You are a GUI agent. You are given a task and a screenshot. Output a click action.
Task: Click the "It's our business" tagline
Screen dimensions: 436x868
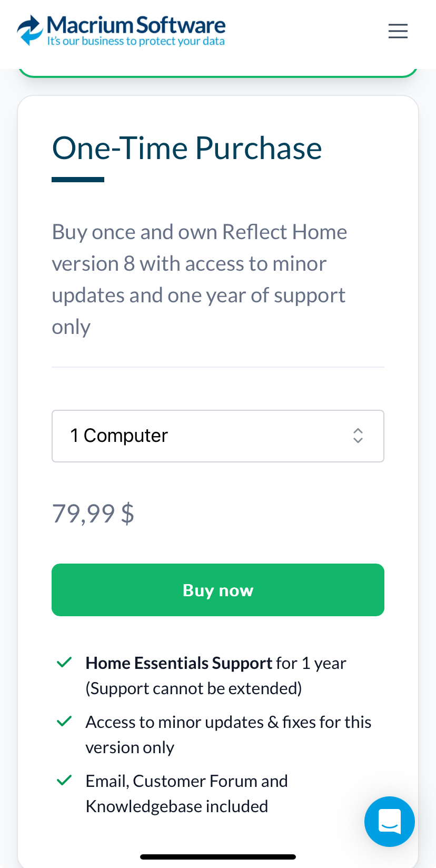pyautogui.click(x=136, y=42)
